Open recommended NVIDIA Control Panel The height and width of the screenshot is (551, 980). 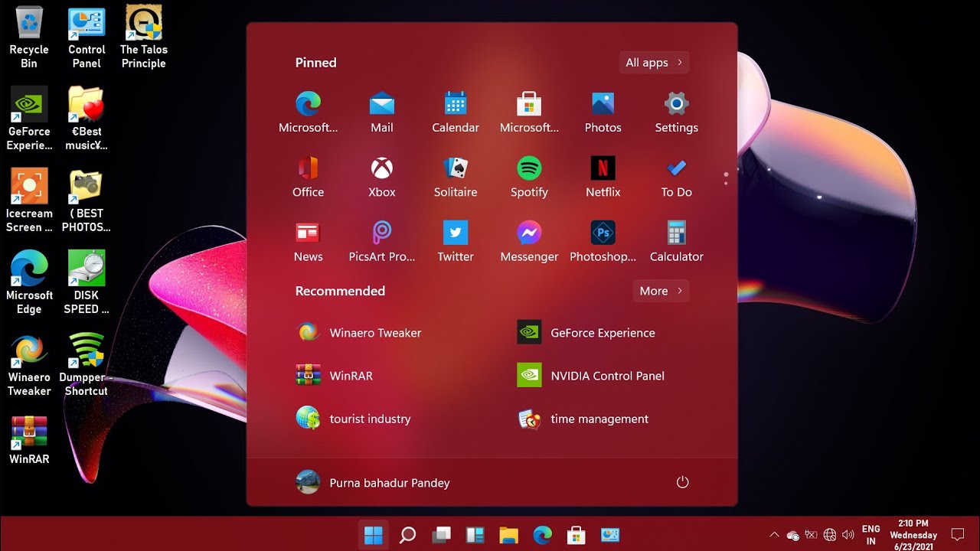(591, 376)
